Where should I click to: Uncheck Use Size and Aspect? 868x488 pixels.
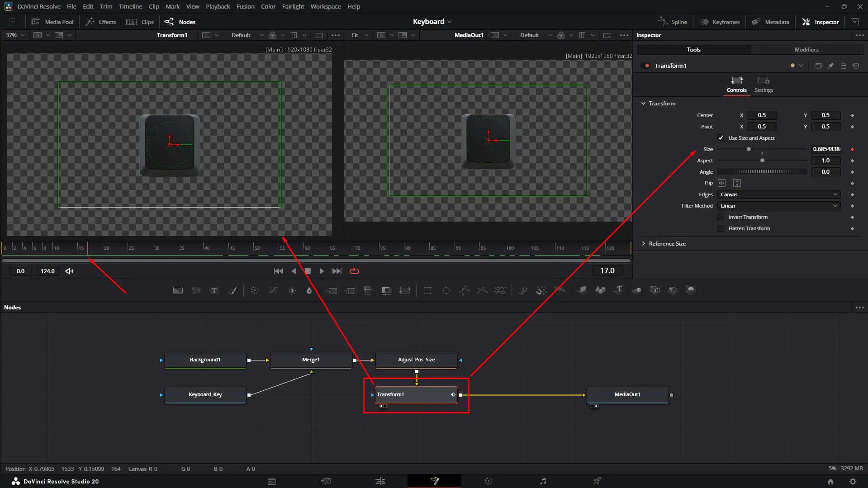tap(721, 138)
